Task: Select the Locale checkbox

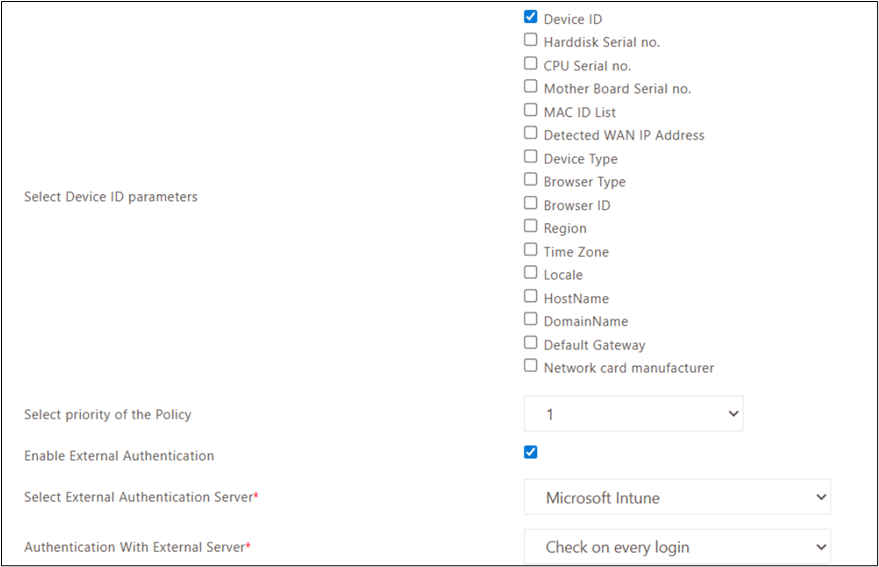Action: pyautogui.click(x=530, y=273)
